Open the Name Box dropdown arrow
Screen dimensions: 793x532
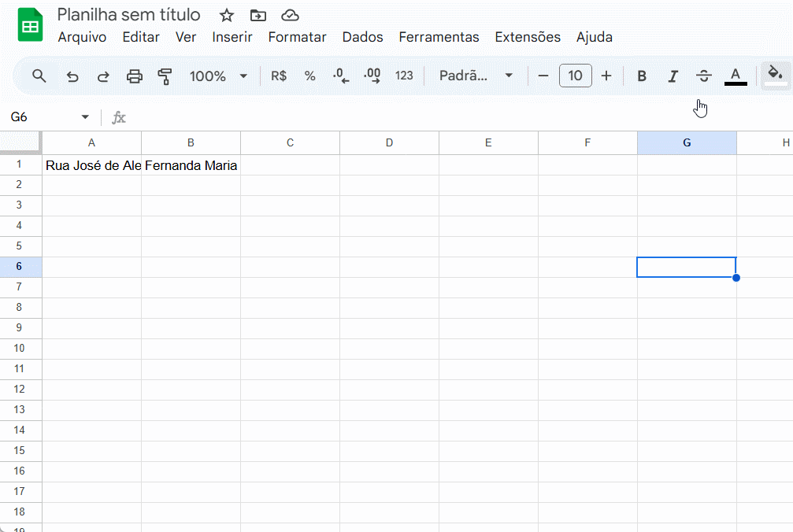[85, 117]
